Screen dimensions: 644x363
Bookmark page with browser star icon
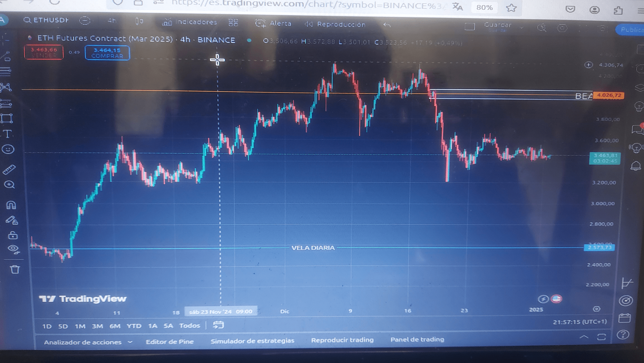(511, 8)
